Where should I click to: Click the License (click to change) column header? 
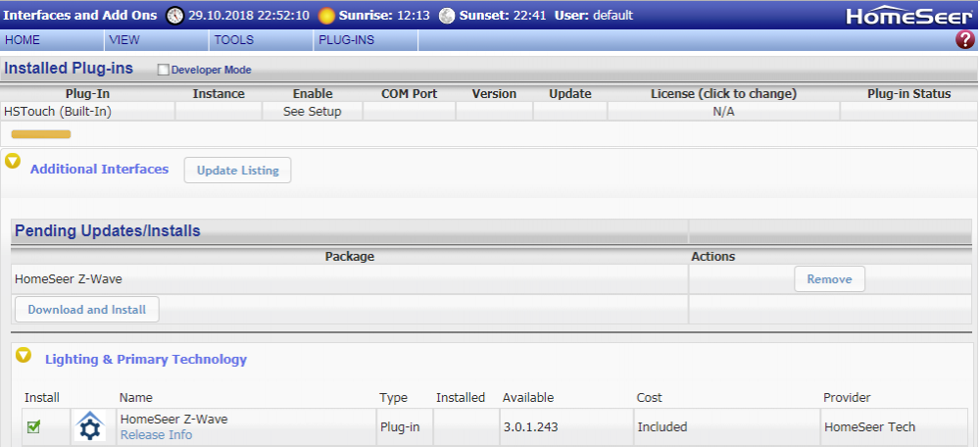point(724,94)
